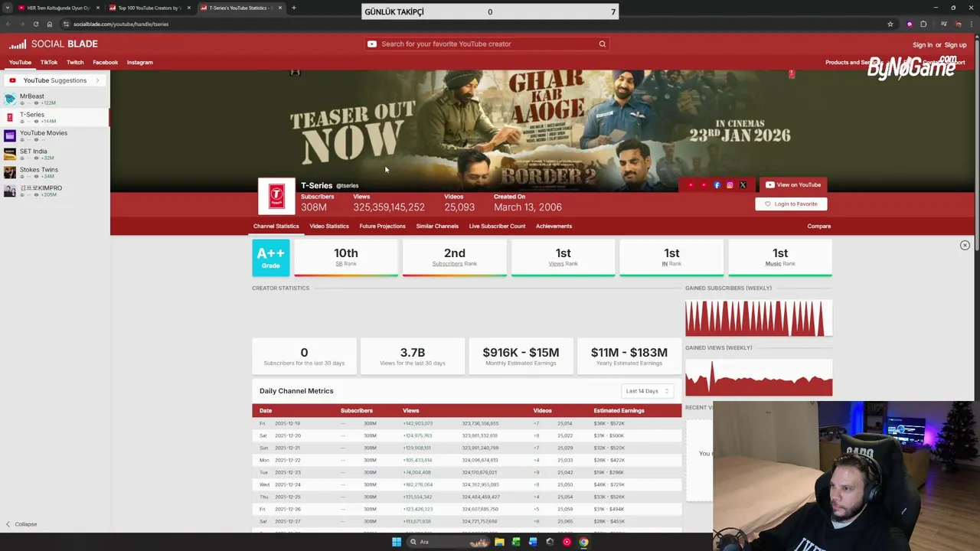Open a new browser tab with plus icon
Screen dimensions: 980x551
click(293, 8)
